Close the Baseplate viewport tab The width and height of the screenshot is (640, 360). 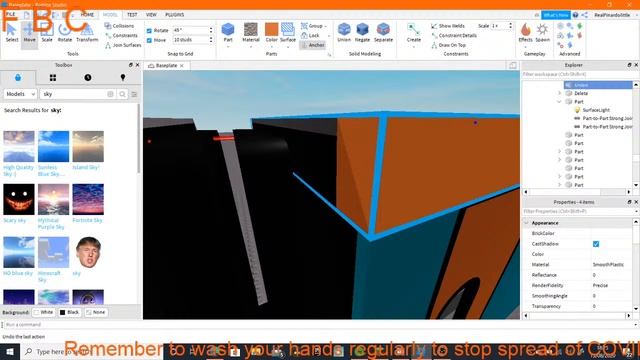tap(182, 66)
